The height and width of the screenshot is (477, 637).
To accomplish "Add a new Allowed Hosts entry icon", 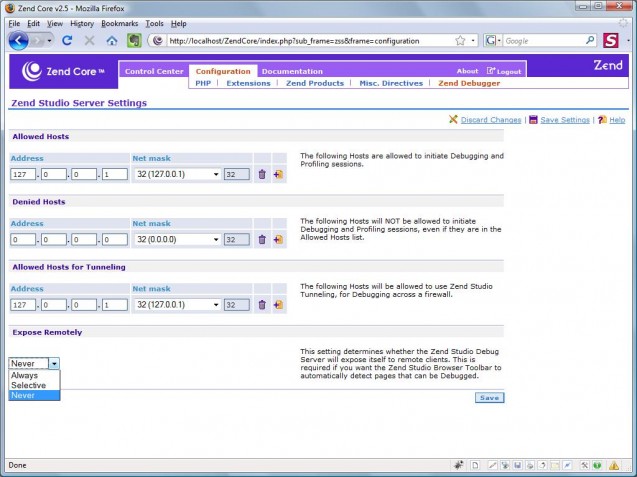I will click(278, 174).
